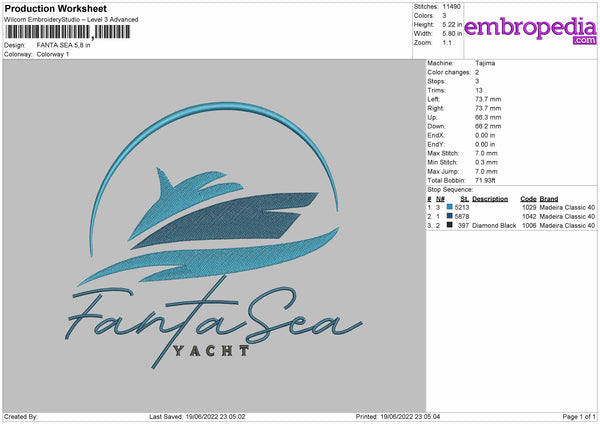Click the 'Printed' timestamp in footer

tap(398, 417)
